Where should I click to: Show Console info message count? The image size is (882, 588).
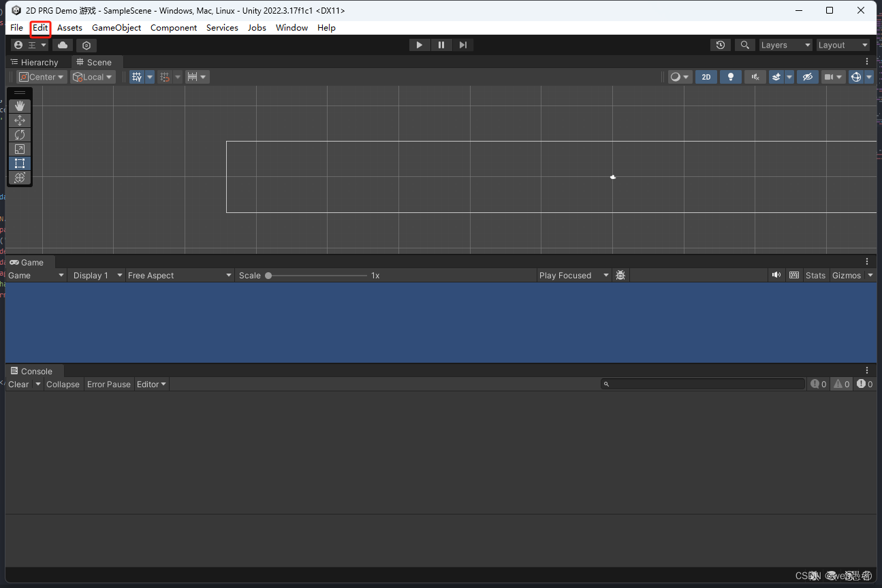(818, 384)
